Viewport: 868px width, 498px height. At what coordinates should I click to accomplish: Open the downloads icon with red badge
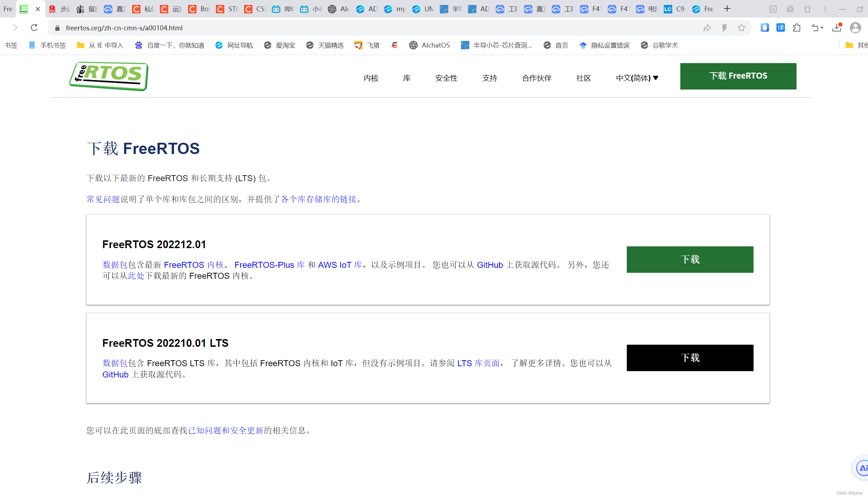837,27
